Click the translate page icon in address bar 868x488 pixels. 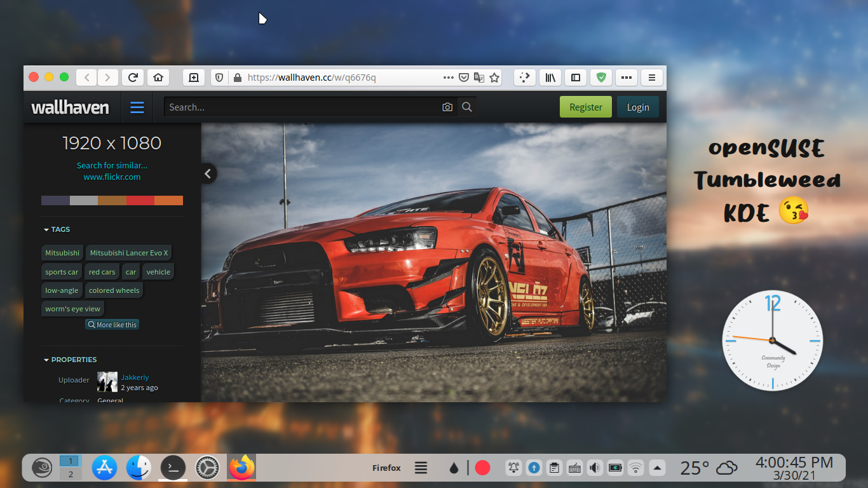479,78
